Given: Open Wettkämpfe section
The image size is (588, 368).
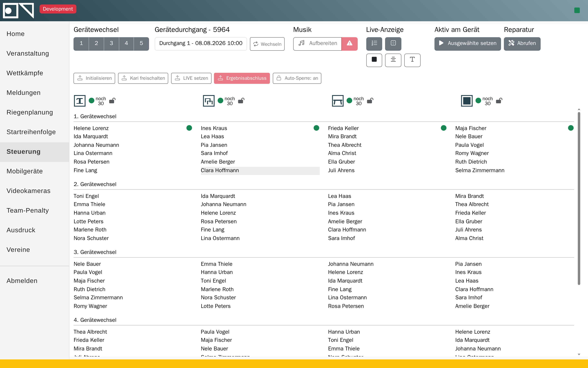Looking at the screenshot, I should pos(35,73).
